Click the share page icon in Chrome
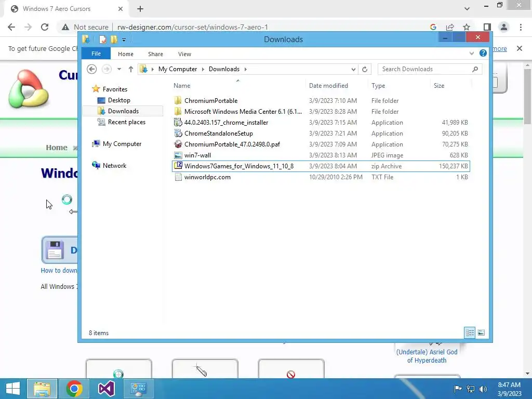The width and height of the screenshot is (532, 399). pos(450,27)
